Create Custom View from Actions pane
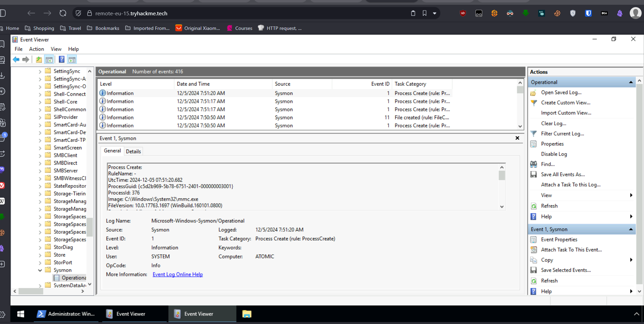644x324 pixels. point(566,103)
